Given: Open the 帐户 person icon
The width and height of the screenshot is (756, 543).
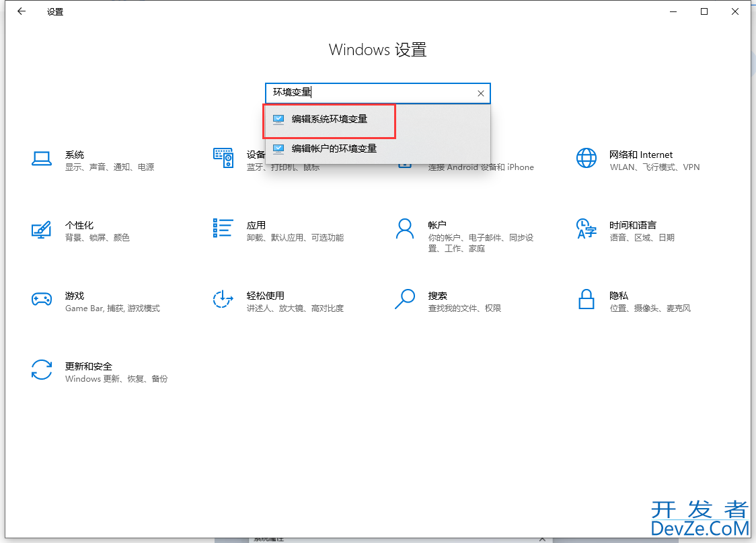Looking at the screenshot, I should (x=404, y=229).
